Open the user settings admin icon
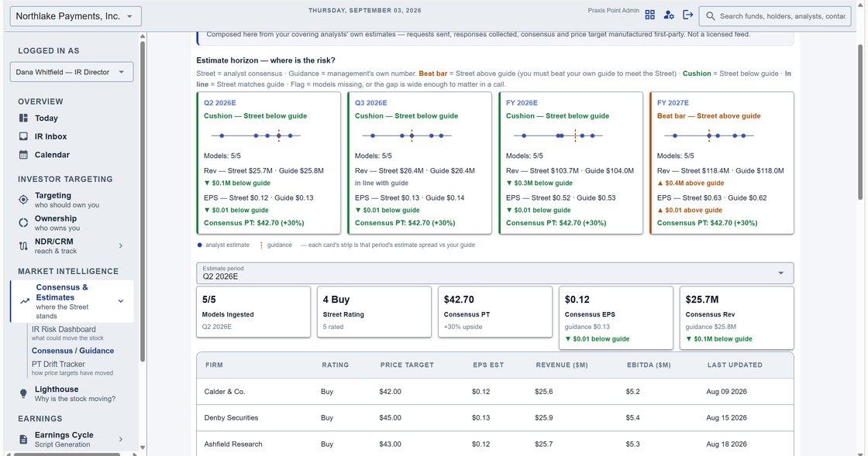 click(x=669, y=15)
